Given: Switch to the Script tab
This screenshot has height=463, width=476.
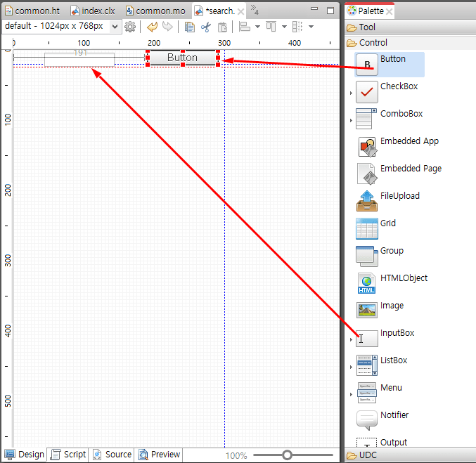Looking at the screenshot, I should 68,455.
